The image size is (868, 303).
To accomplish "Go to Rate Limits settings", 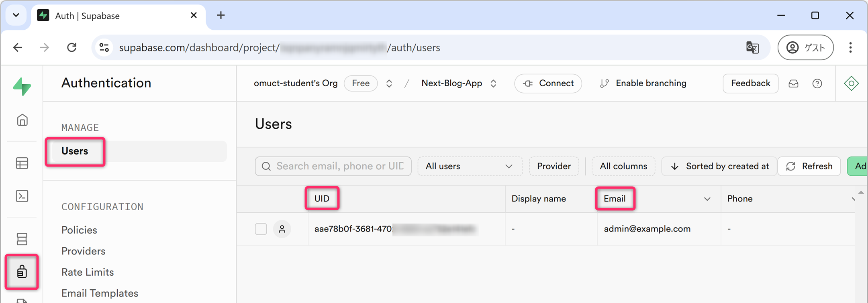I will pyautogui.click(x=88, y=272).
